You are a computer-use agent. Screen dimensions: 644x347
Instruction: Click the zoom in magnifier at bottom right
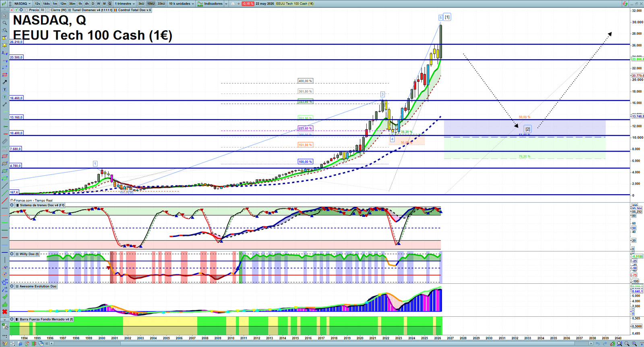pos(634,343)
